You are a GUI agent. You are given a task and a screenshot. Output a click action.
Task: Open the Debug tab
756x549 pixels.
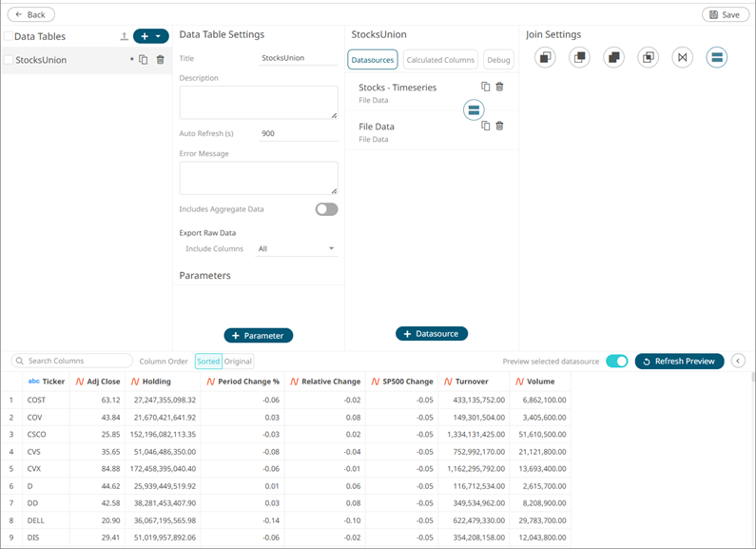coord(498,60)
